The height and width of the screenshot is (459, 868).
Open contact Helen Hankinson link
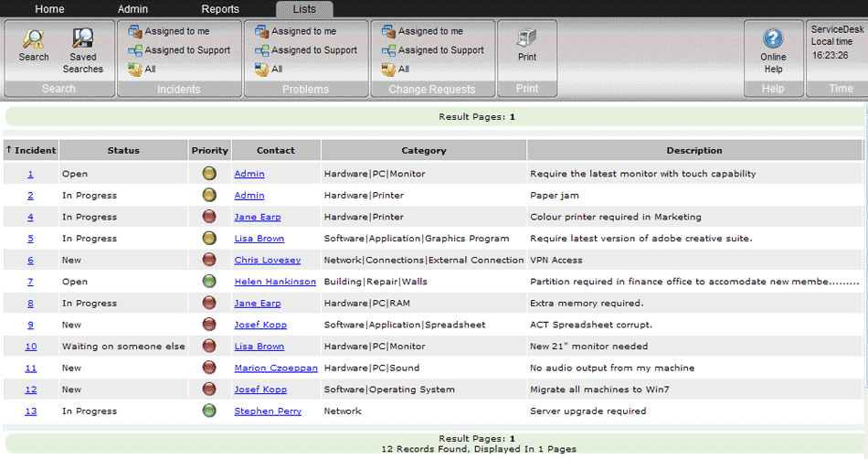click(x=275, y=282)
